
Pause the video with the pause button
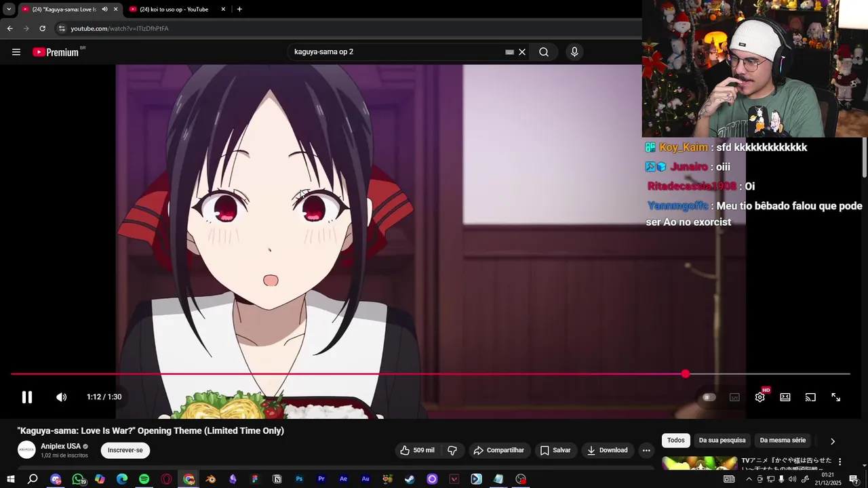click(27, 397)
